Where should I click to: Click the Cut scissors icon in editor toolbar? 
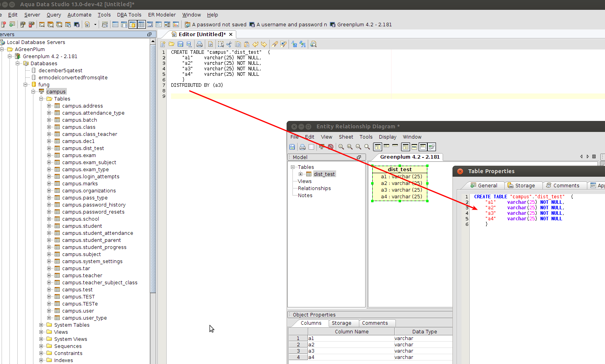pyautogui.click(x=229, y=44)
